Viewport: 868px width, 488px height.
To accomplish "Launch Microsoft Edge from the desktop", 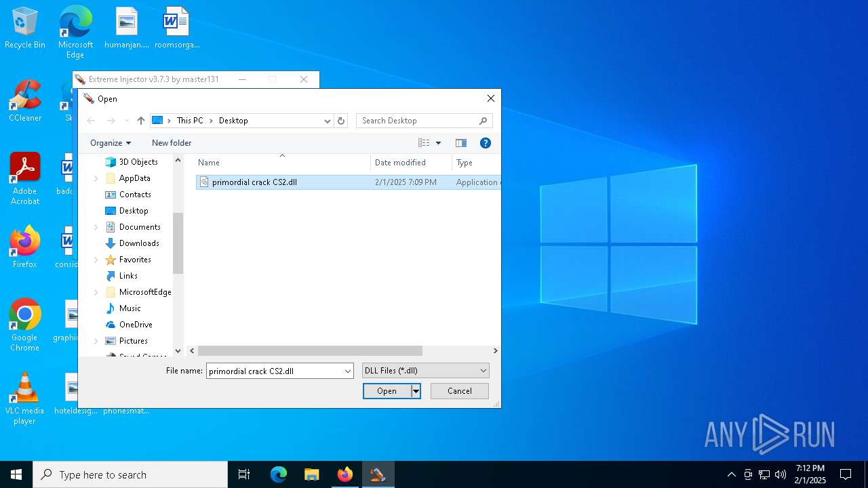I will (75, 32).
